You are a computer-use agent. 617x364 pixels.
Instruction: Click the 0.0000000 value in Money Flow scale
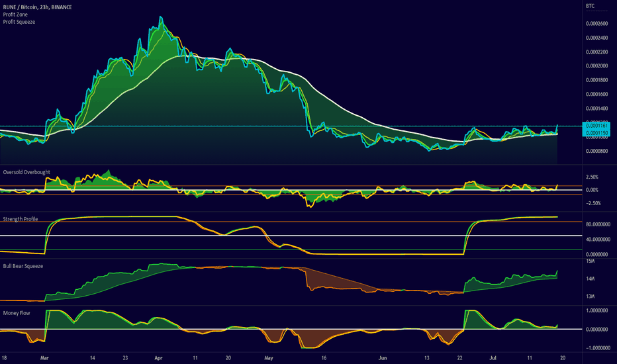point(598,330)
